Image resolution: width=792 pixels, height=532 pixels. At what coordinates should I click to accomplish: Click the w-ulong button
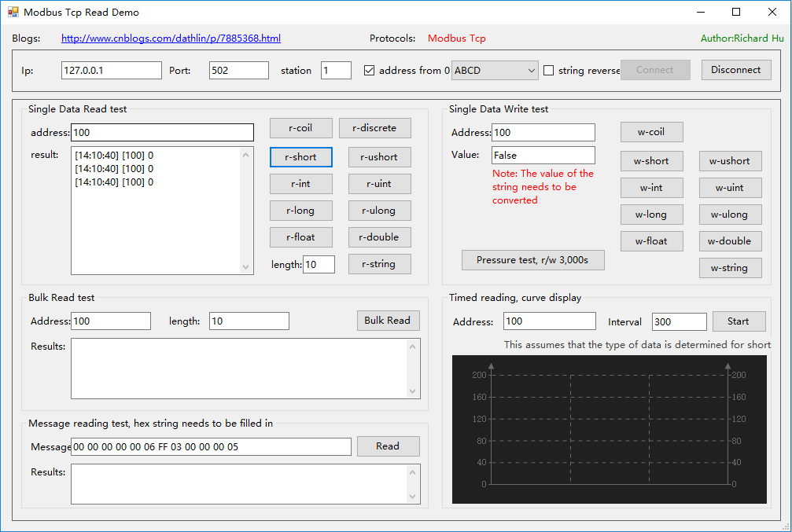click(731, 215)
